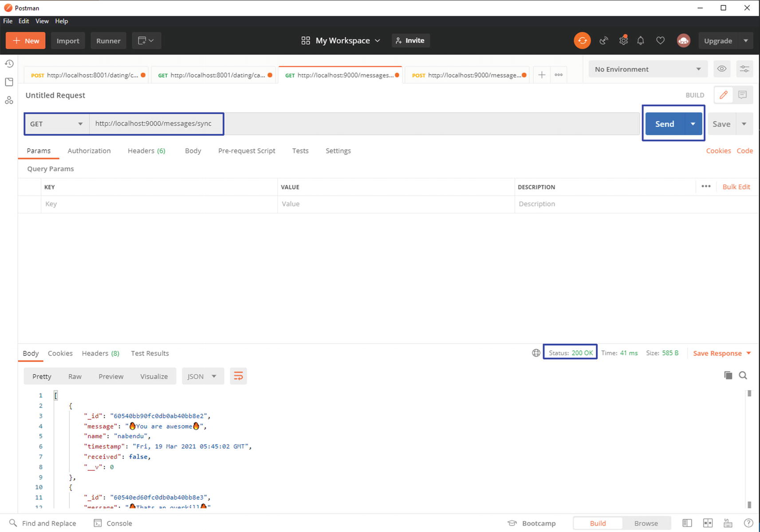Open the Bulk Edit link

pyautogui.click(x=736, y=187)
